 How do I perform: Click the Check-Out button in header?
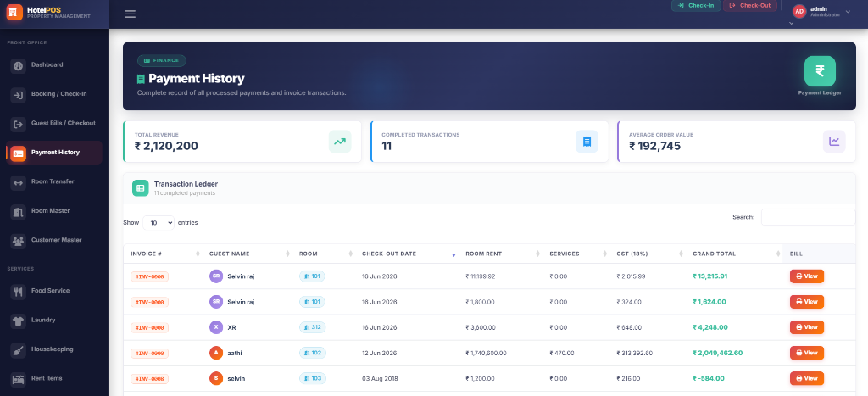750,6
